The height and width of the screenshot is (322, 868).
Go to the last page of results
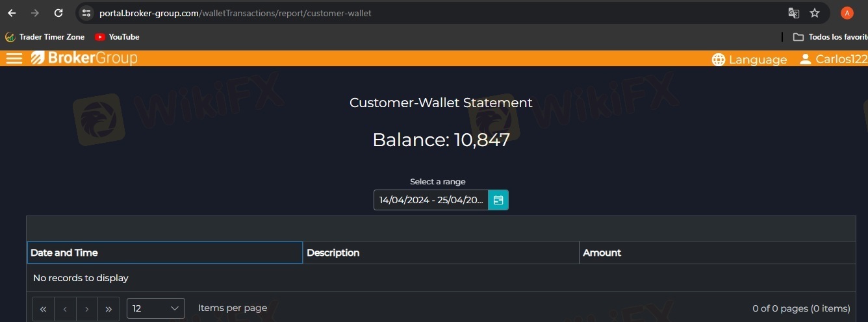tap(108, 309)
